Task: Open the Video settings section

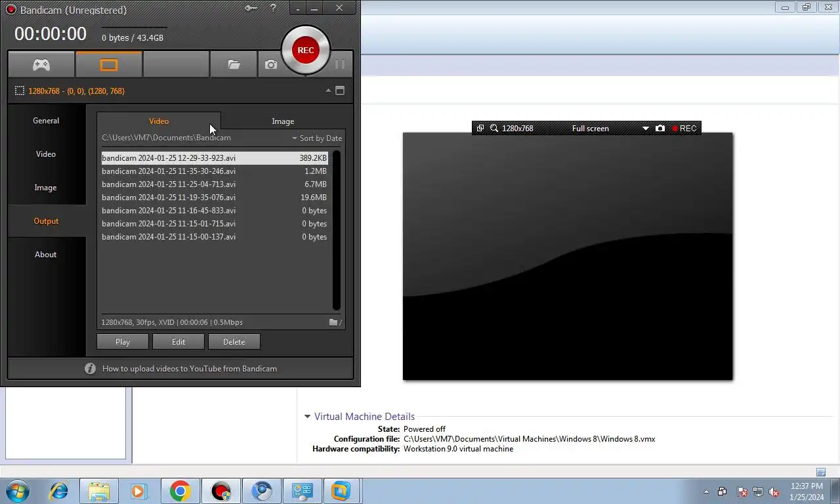Action: click(46, 154)
